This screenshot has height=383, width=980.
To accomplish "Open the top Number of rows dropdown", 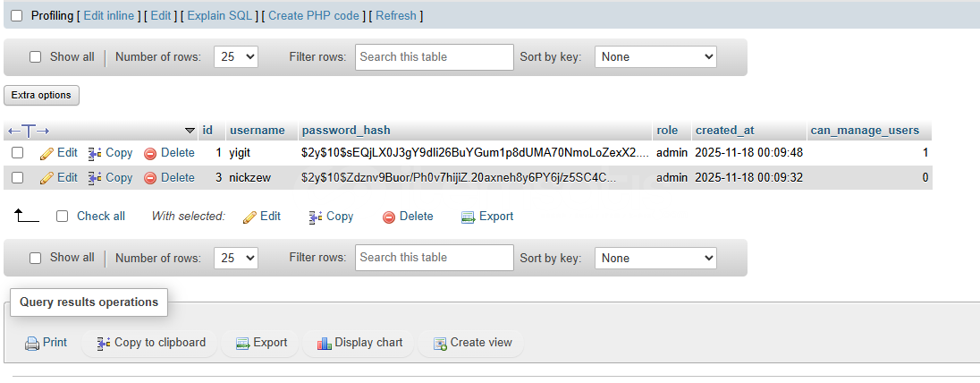I will click(236, 57).
